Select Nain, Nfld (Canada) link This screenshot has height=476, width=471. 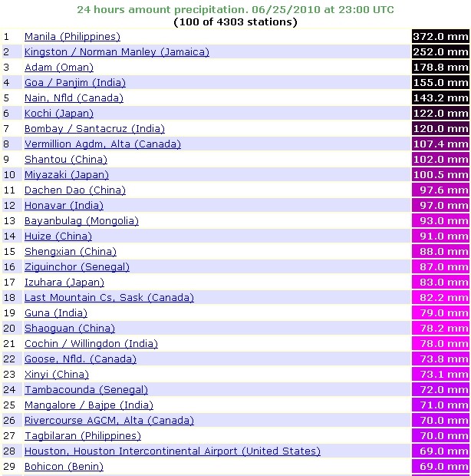74,98
